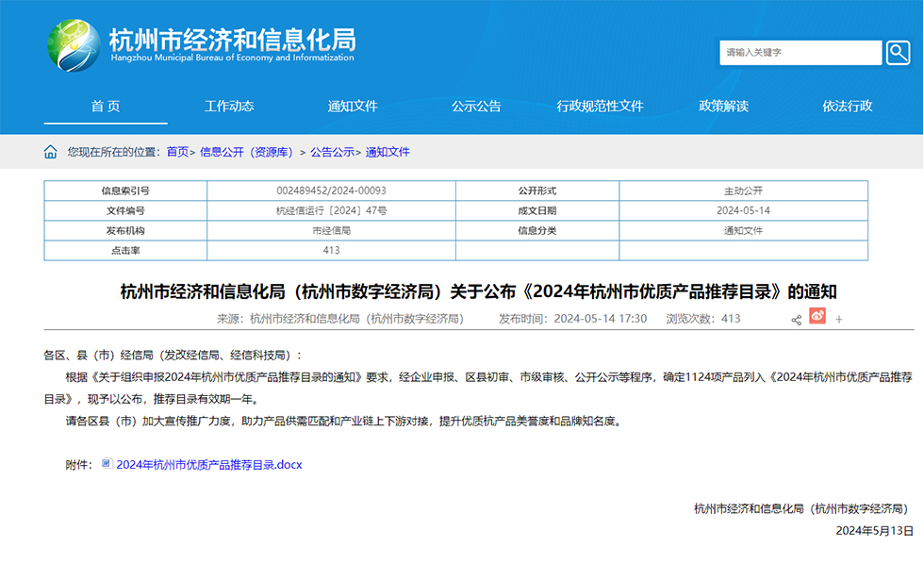Screen dimensions: 924x564
Task: Switch to 行政规范性文件 section
Action: (x=600, y=107)
